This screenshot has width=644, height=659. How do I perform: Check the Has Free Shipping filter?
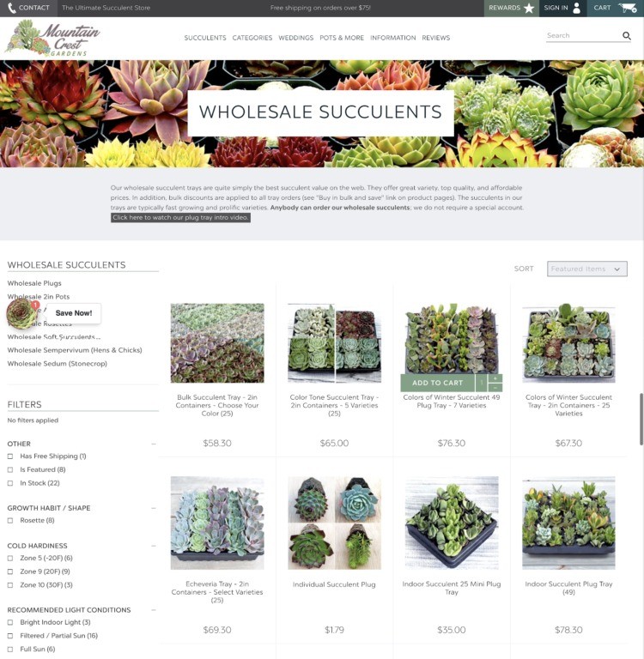[10, 456]
